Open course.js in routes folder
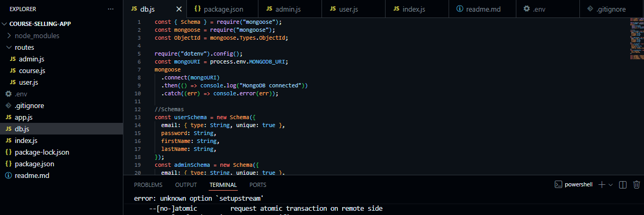This screenshot has width=644, height=215. (x=32, y=70)
